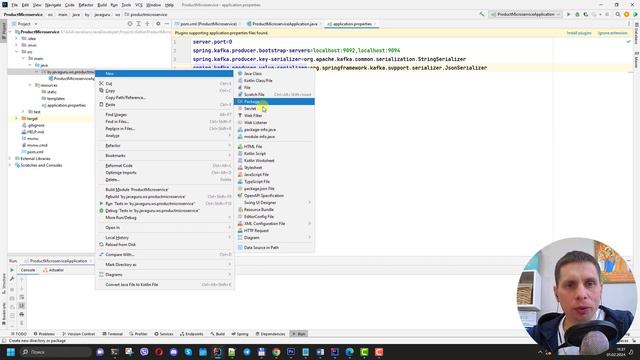Open Chrome from the taskbar
The width and height of the screenshot is (640, 360).
coord(276,352)
